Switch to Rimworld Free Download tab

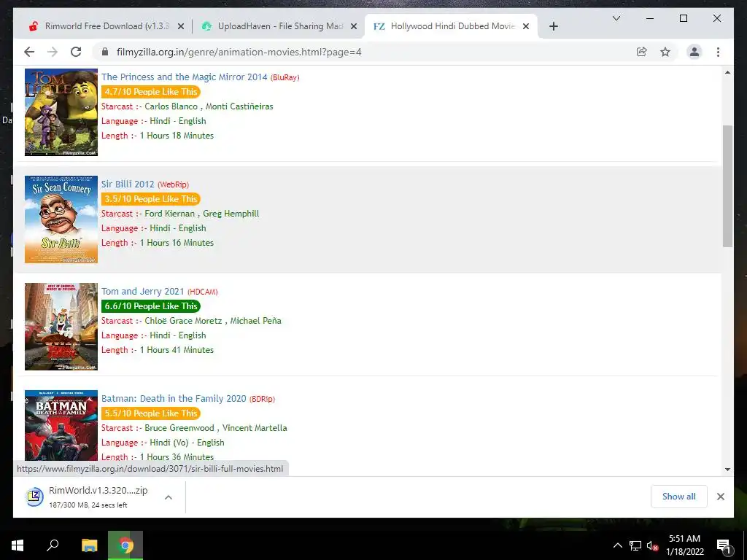coord(107,26)
